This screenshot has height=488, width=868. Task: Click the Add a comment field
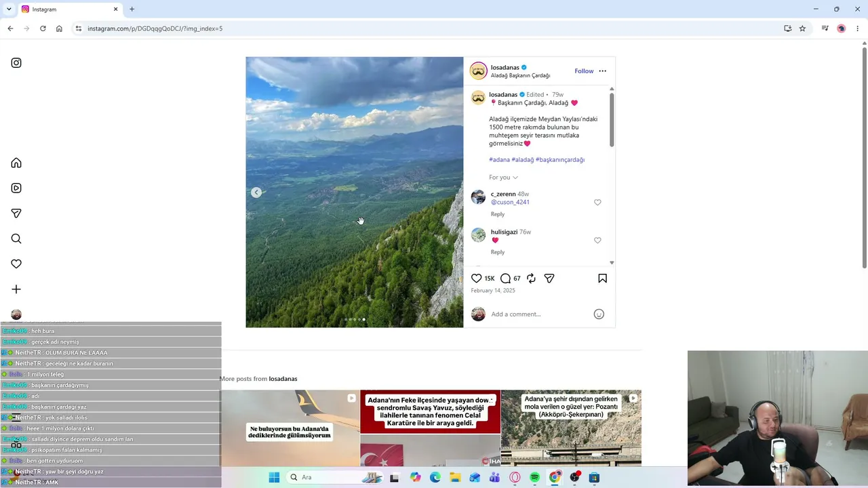(539, 314)
